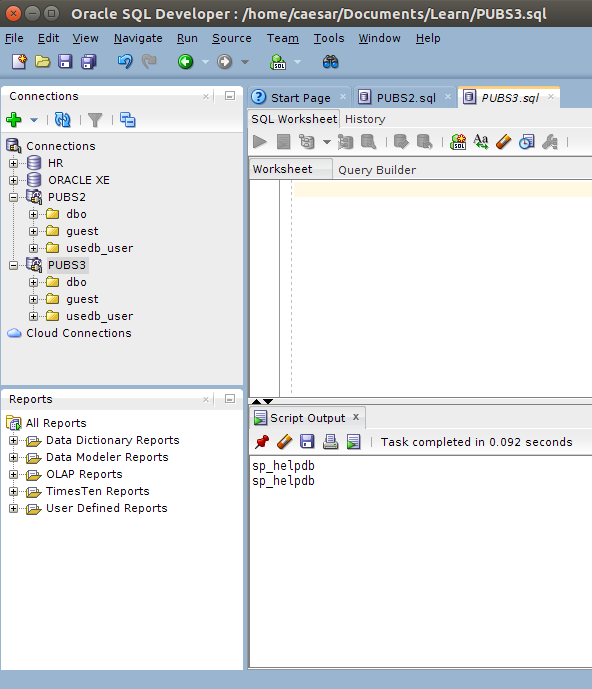
Task: Open the dropdown next to Back arrow
Action: 205,62
